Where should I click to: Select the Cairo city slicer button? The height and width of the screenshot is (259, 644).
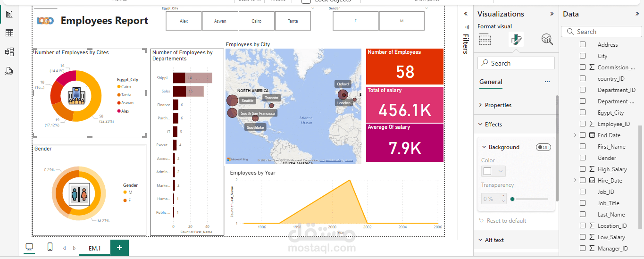click(257, 21)
